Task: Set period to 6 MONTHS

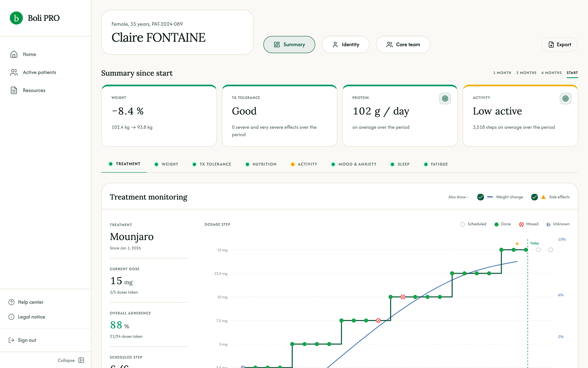Action: tap(551, 73)
